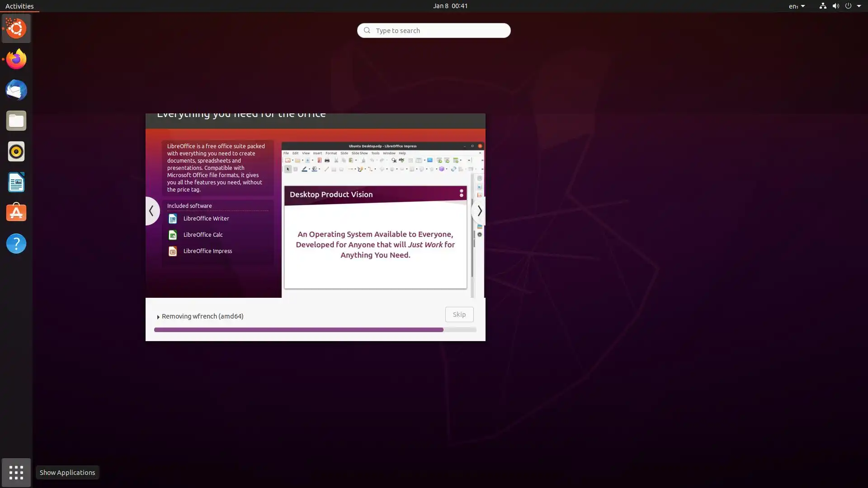
Task: Click the volume speaker status icon
Action: pos(835,6)
